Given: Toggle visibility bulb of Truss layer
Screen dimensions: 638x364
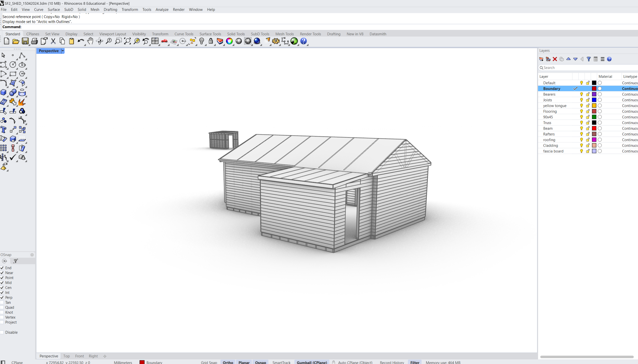Looking at the screenshot, I should pyautogui.click(x=581, y=123).
